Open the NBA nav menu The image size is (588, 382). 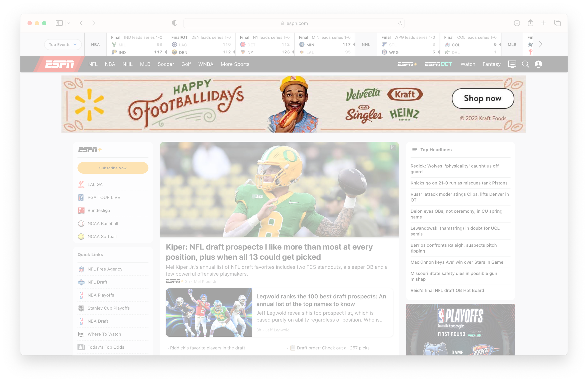click(110, 64)
